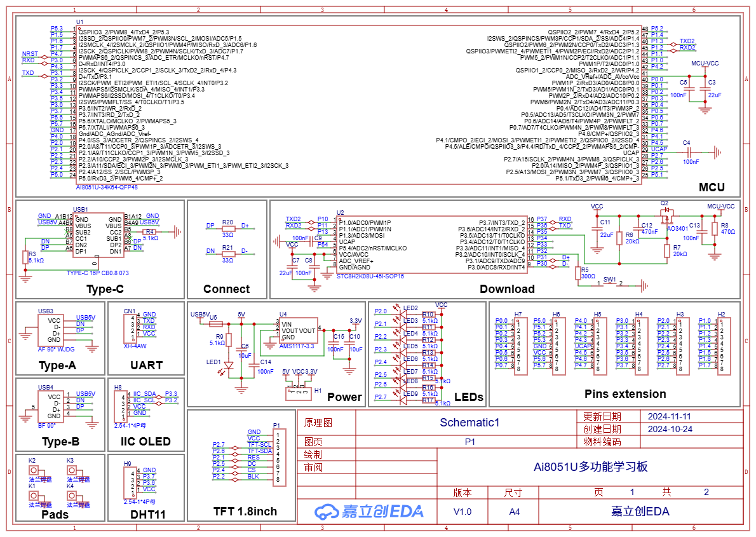The image size is (756, 537).
Task: Select the R20 33Ω resistor symbol
Action: [x=227, y=228]
